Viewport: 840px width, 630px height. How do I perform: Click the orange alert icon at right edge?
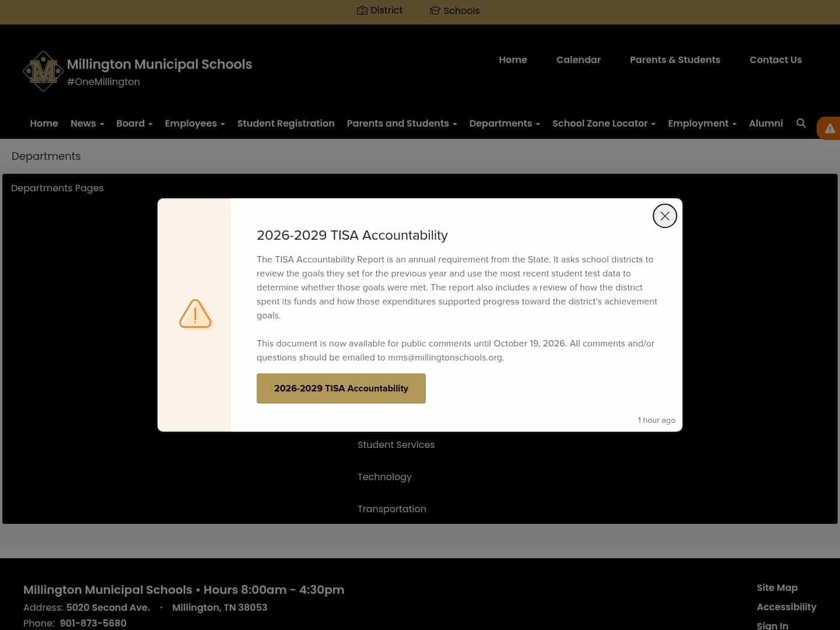click(829, 128)
